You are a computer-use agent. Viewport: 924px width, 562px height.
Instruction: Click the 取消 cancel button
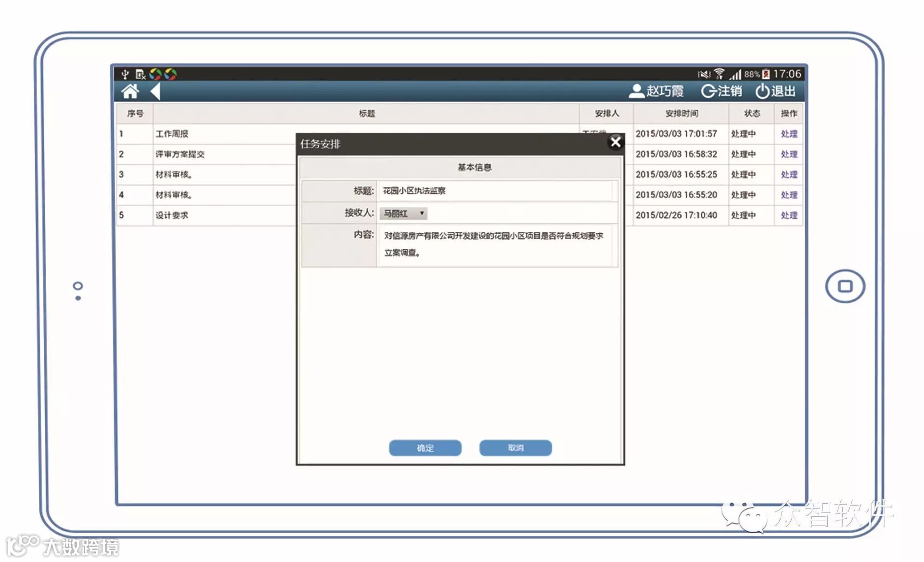tap(515, 448)
